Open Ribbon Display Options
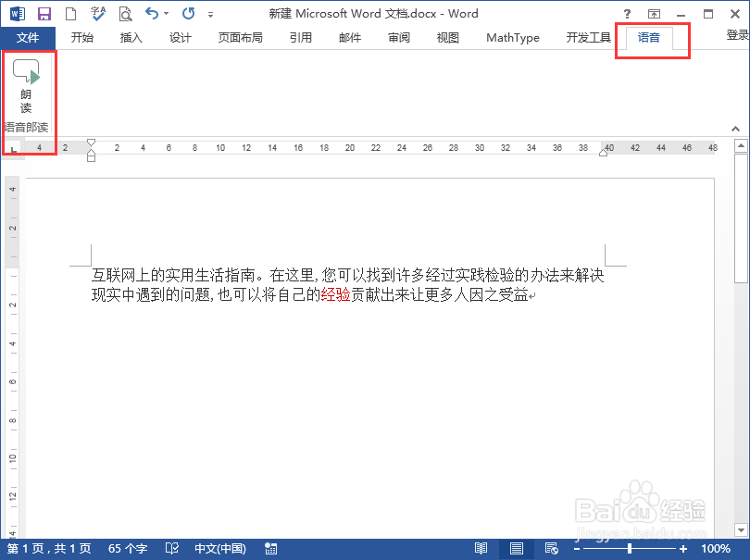 pos(654,14)
